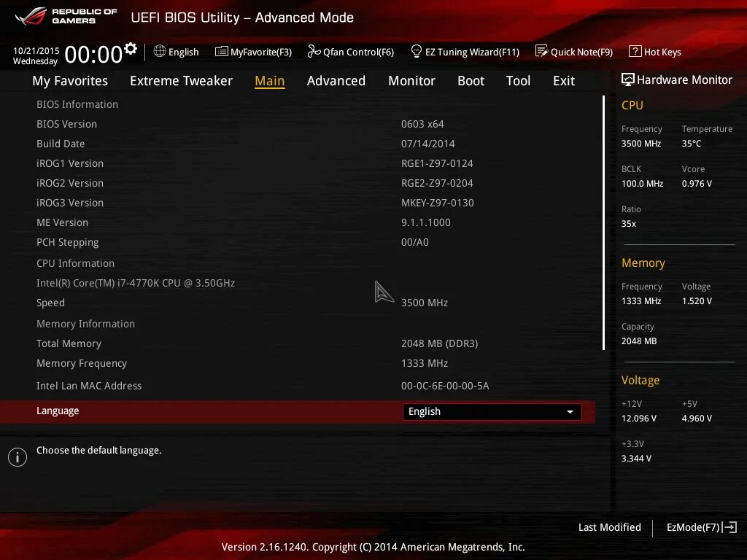Go to the Exit tab

pyautogui.click(x=564, y=81)
